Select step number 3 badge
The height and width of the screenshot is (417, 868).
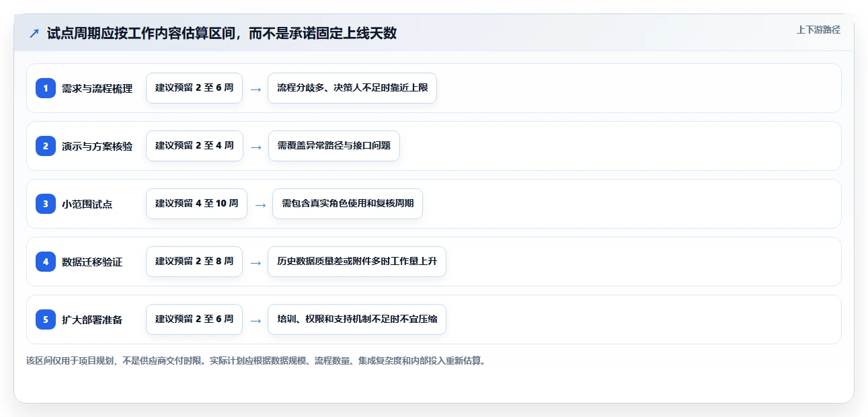[x=46, y=204]
